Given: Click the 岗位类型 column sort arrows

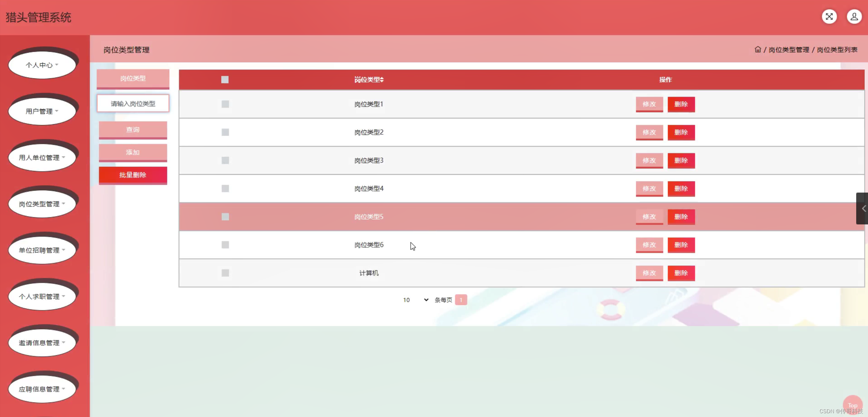Looking at the screenshot, I should point(382,80).
